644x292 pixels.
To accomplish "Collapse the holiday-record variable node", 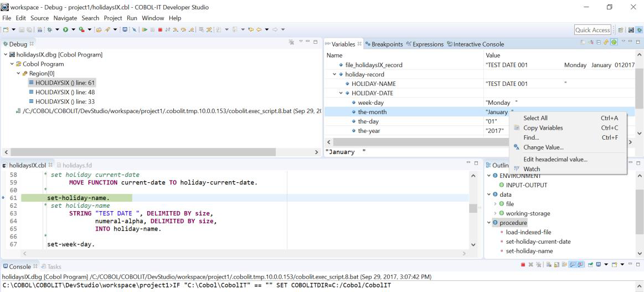I will pos(334,74).
